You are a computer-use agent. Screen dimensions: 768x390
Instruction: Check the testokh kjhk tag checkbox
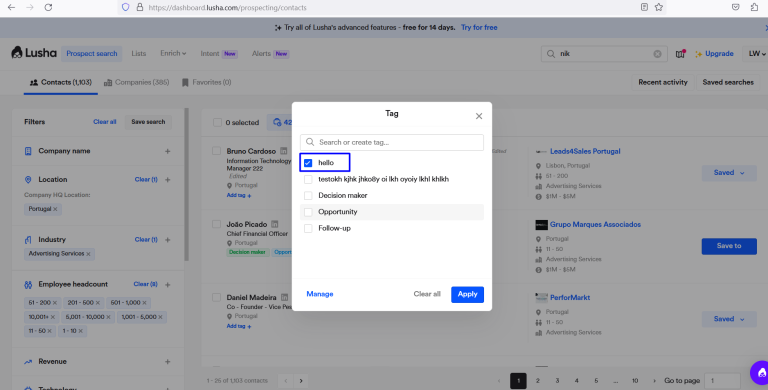tap(308, 179)
